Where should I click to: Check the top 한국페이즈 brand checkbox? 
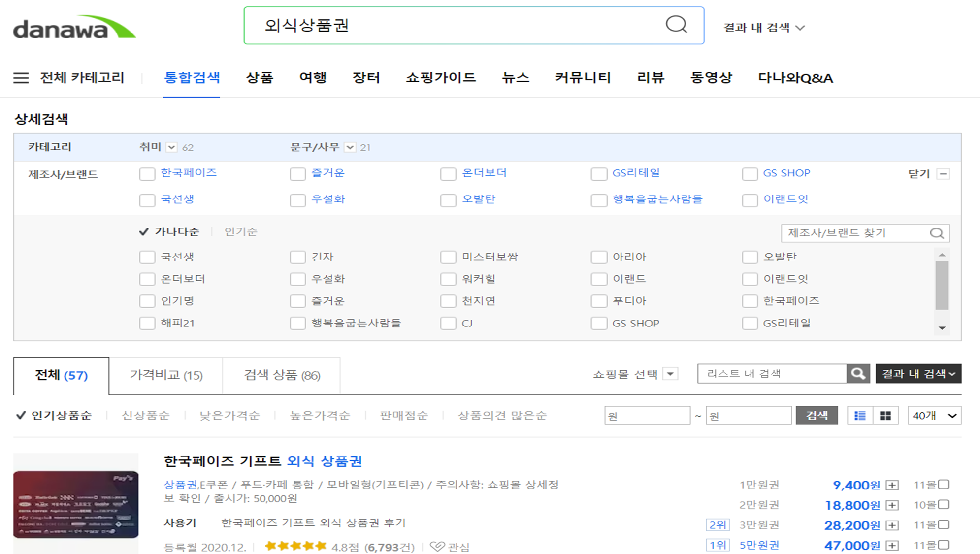click(x=147, y=174)
